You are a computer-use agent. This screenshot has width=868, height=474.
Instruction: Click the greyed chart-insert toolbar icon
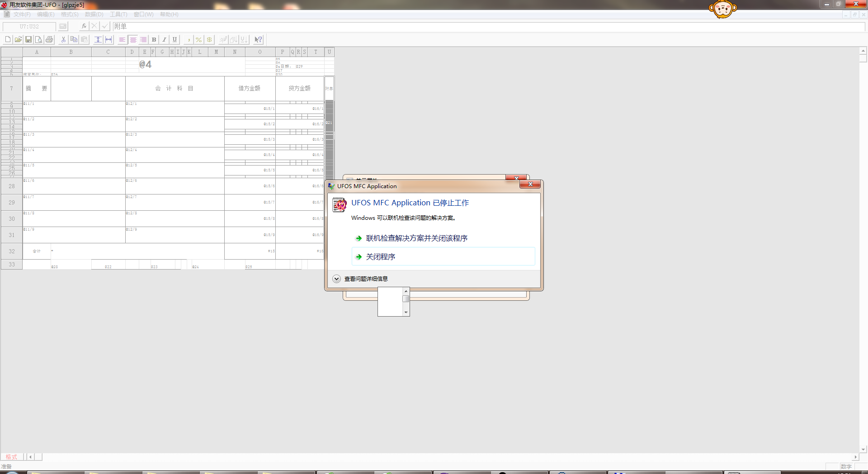tap(223, 40)
